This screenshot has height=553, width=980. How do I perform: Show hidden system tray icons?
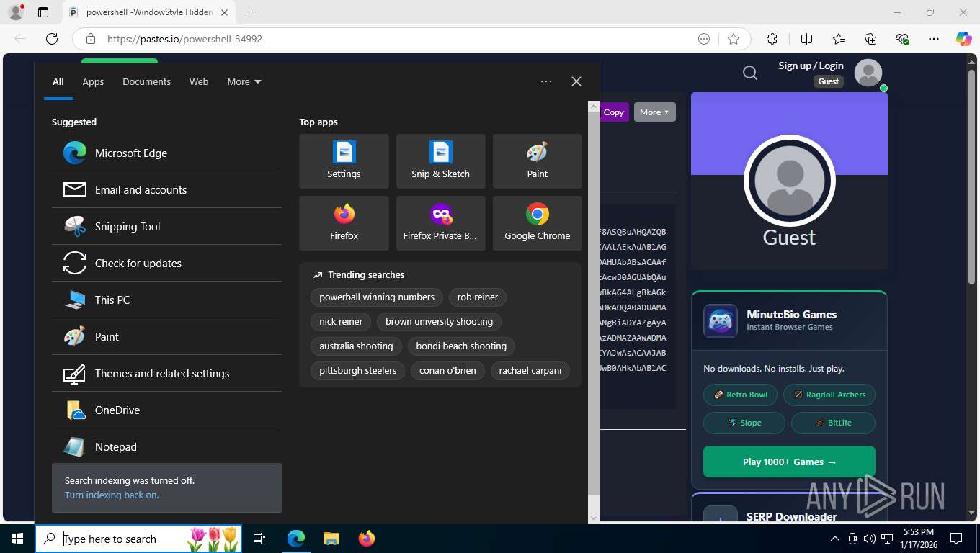tap(835, 539)
